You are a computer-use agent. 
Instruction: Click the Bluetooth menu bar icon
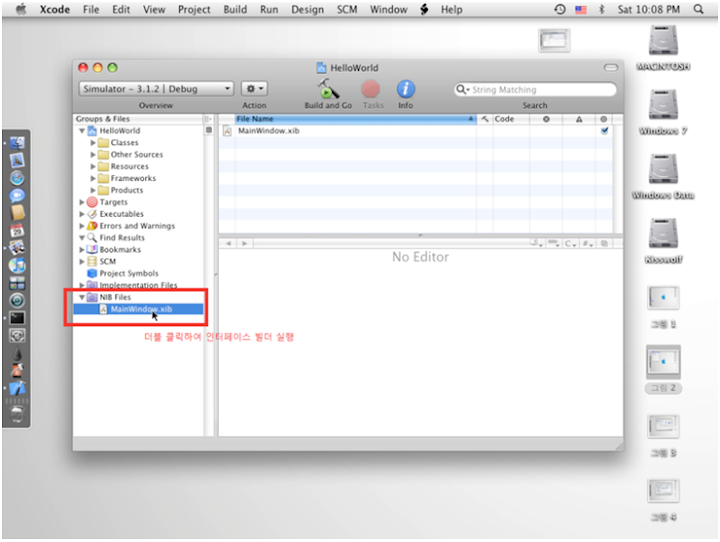[602, 9]
